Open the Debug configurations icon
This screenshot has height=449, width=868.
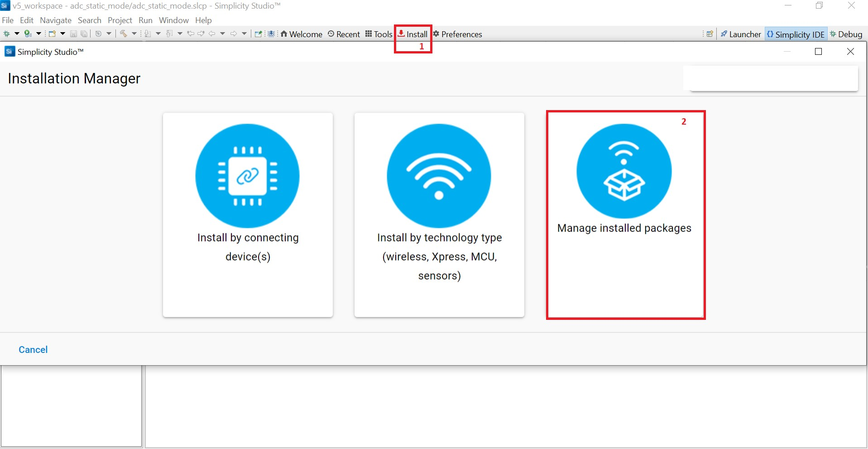click(7, 33)
